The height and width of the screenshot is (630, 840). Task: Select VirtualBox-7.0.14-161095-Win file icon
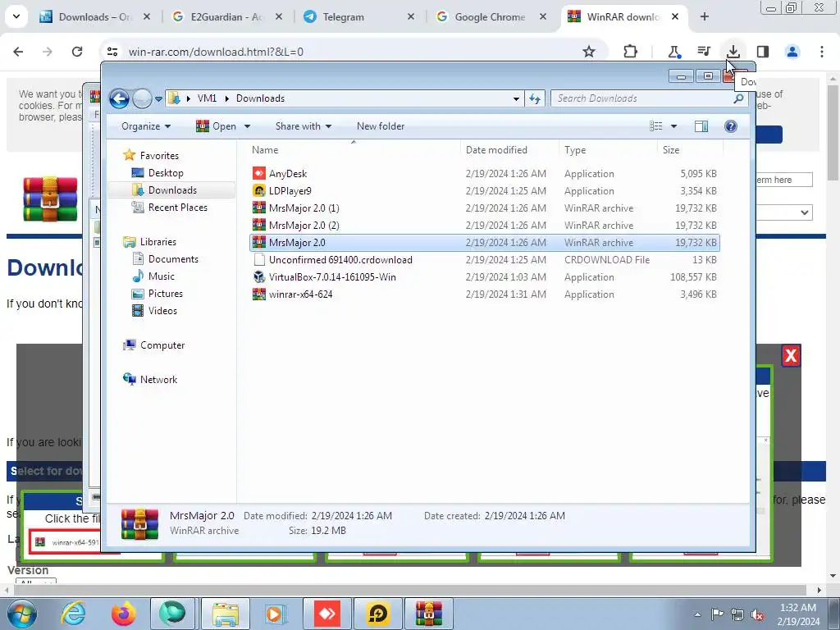(x=259, y=277)
